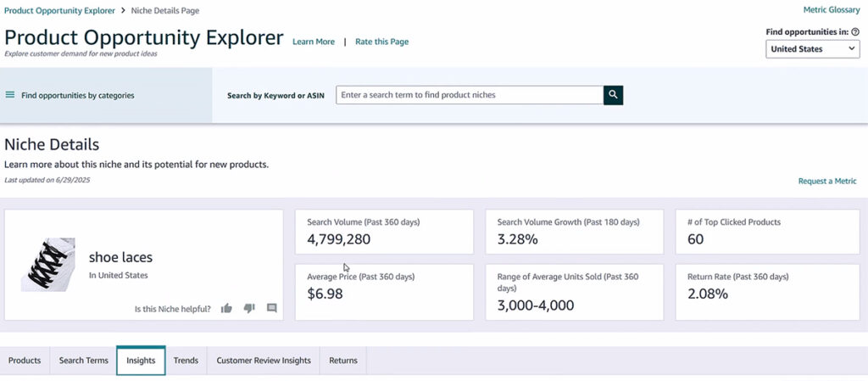Go to Product Opportunity Explorer breadcrumb
The width and height of the screenshot is (868, 381).
point(60,10)
